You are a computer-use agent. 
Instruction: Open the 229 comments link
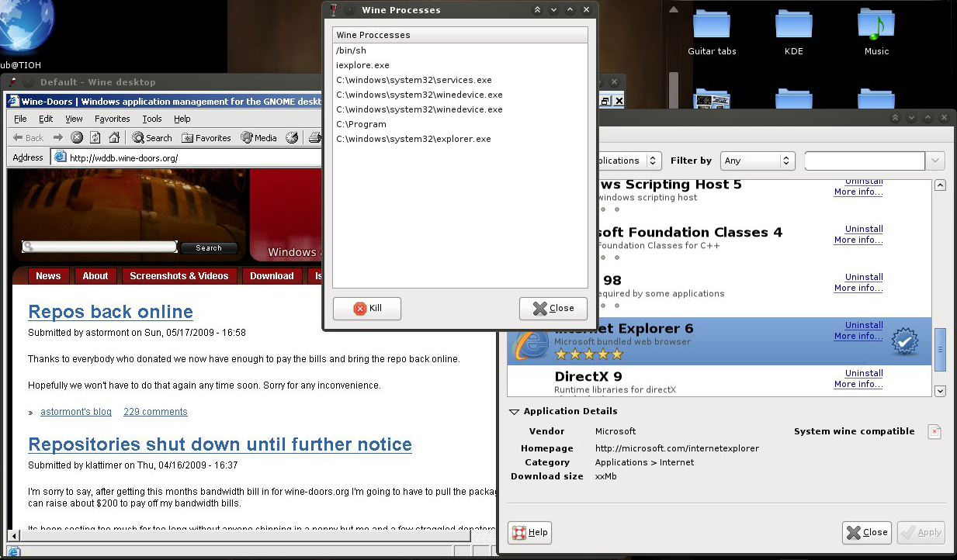(x=155, y=412)
